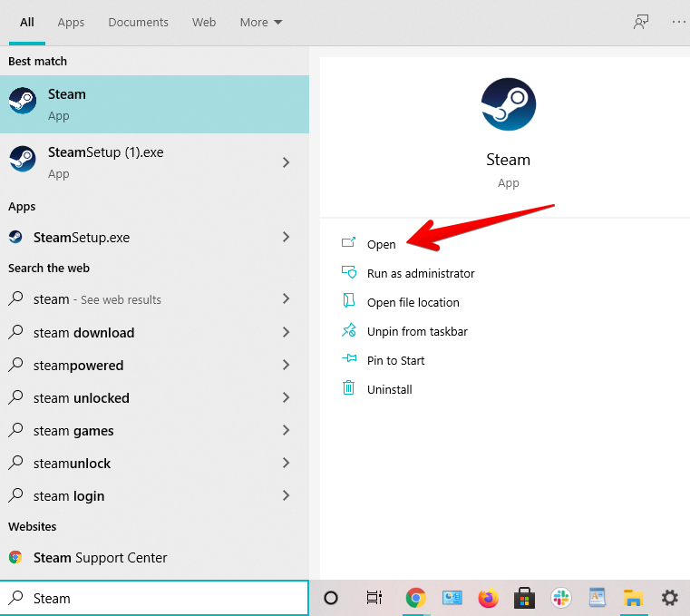Open Task View from the taskbar
Screen dimensions: 690x616
[x=374, y=598]
